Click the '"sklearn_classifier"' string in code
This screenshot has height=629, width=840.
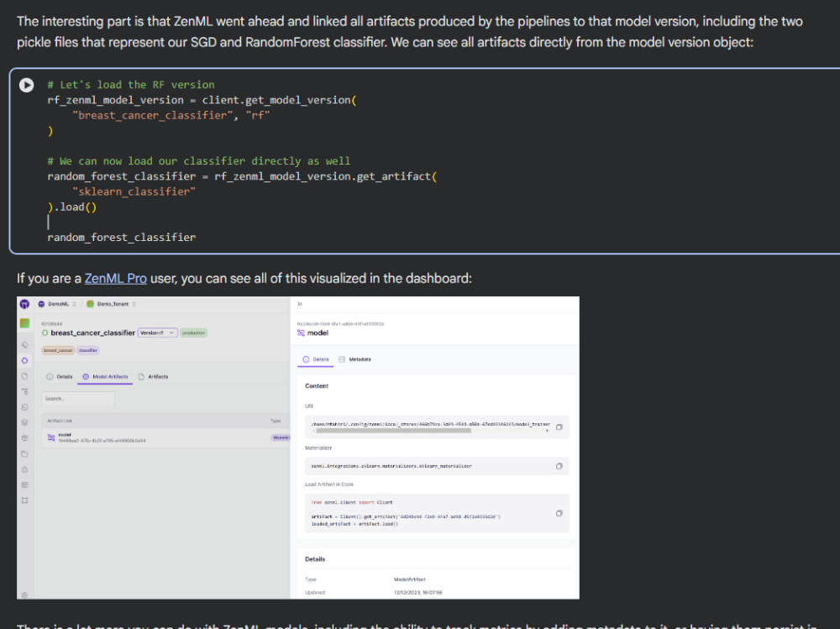coord(134,191)
